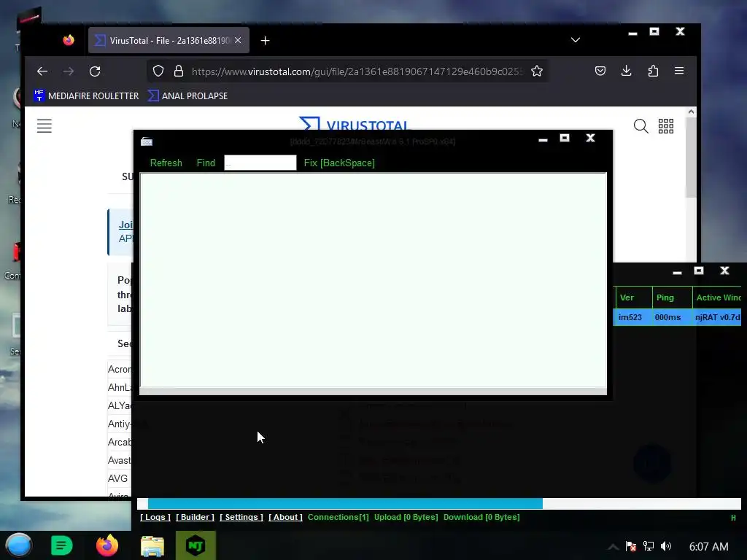This screenshot has width=747, height=560.
Task: Click the Firefox logo icon in titlebar
Action: pyautogui.click(x=69, y=40)
